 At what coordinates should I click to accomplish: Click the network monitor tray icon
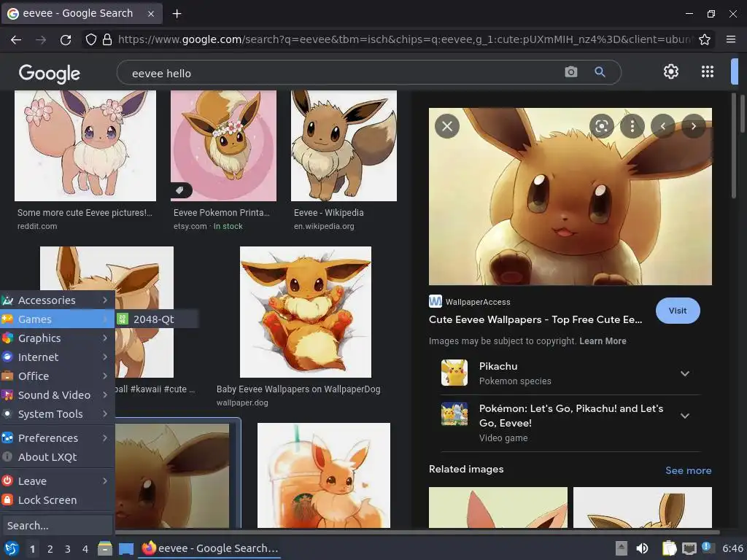pos(689,548)
